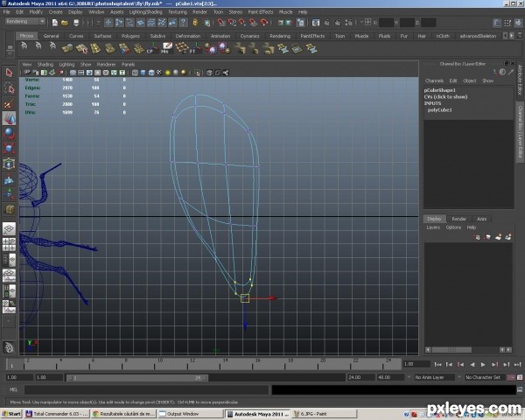Open the No Character Set dropdown

pyautogui.click(x=485, y=377)
